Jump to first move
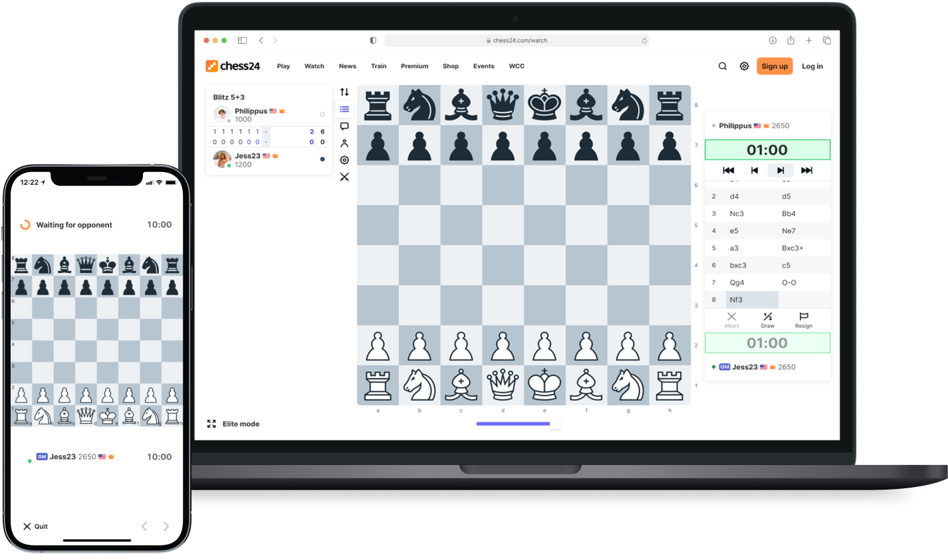 [728, 171]
